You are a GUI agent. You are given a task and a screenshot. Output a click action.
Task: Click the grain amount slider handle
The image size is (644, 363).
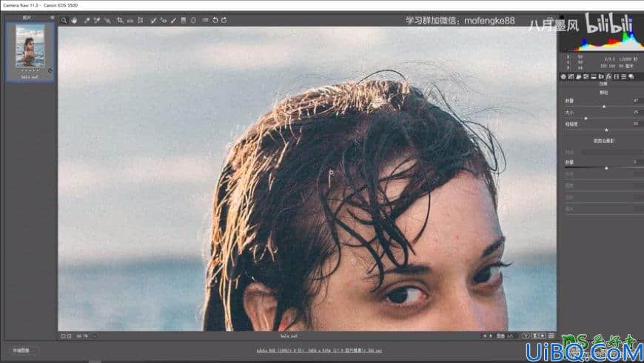(x=604, y=107)
